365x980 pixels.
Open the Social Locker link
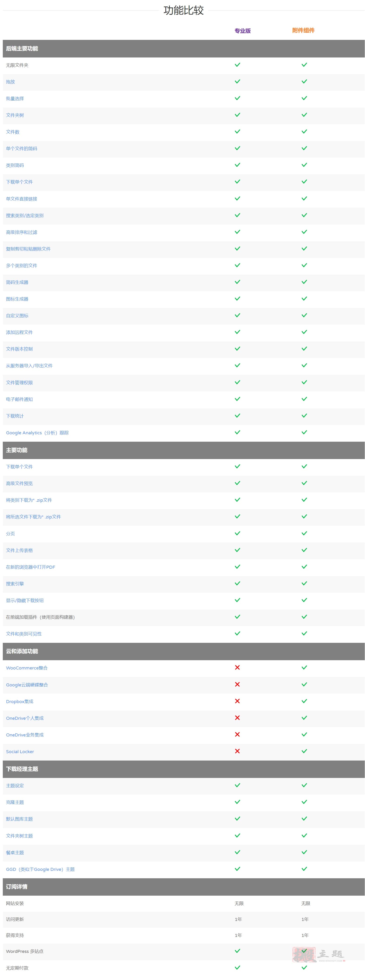tap(20, 751)
